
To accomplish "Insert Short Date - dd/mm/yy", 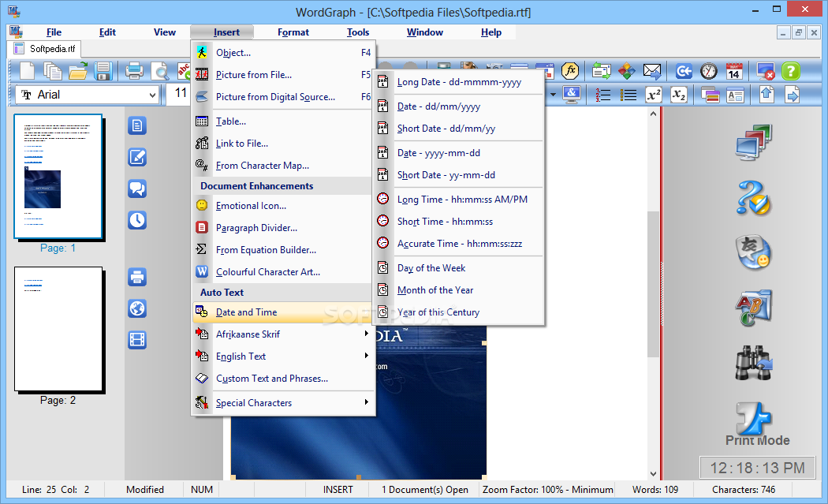I will (x=459, y=129).
